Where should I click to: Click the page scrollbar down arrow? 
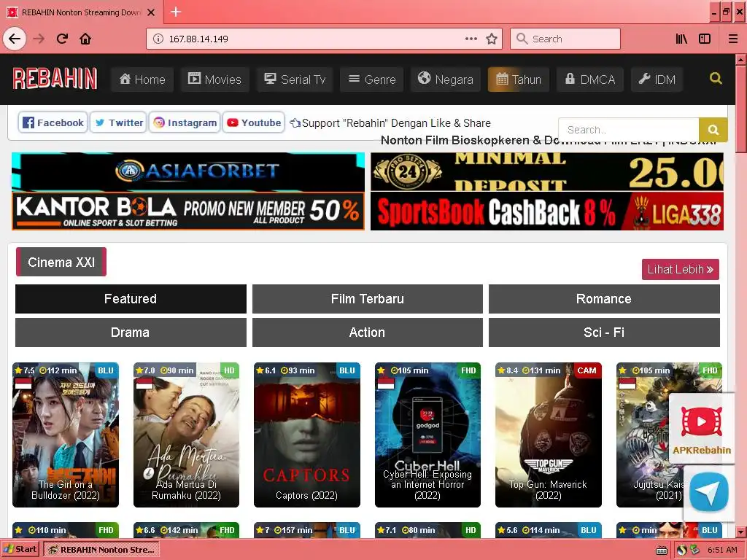click(x=741, y=532)
